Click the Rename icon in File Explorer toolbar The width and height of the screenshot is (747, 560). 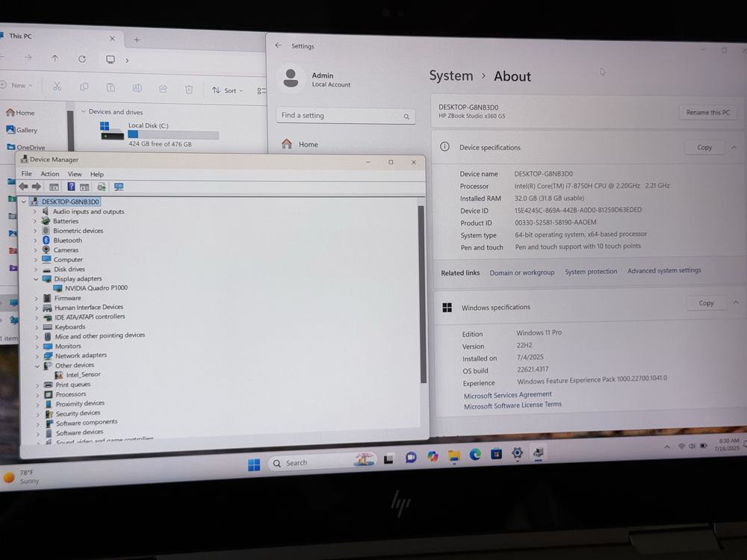coord(137,88)
